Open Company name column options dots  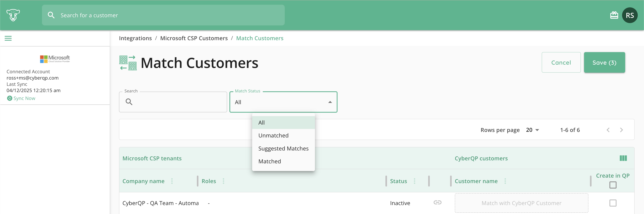[x=172, y=181]
